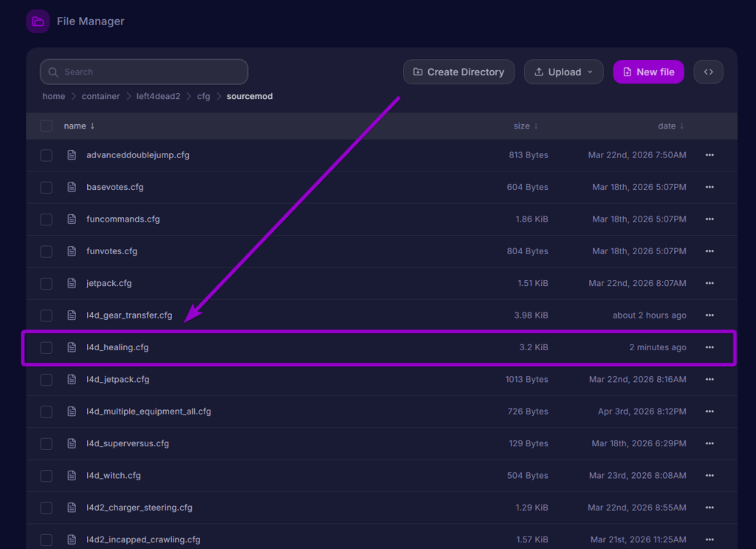Navigate to the cfg breadcrumb link
Image resolution: width=756 pixels, height=549 pixels.
coord(203,96)
